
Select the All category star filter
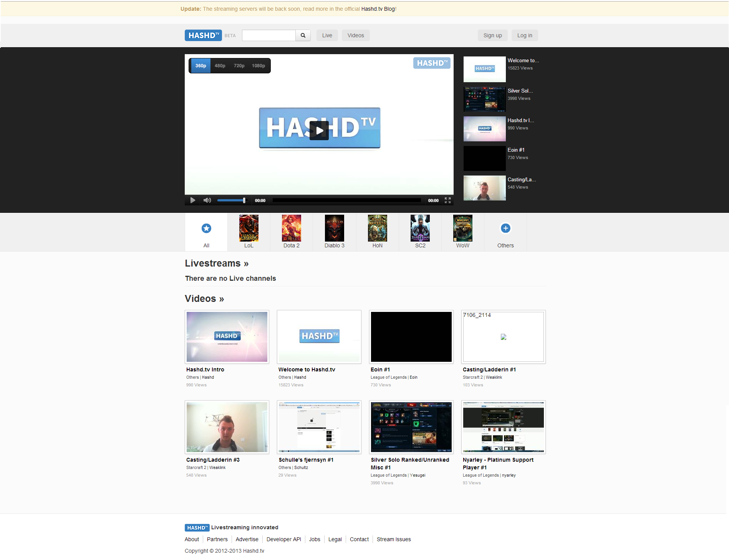(206, 228)
